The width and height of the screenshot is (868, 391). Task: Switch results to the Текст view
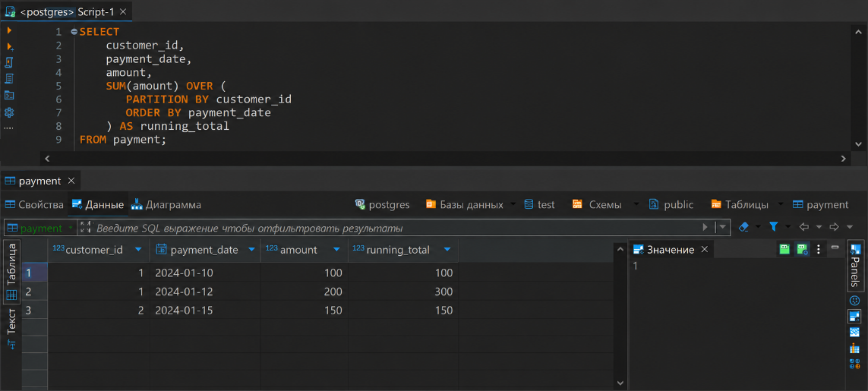(11, 323)
